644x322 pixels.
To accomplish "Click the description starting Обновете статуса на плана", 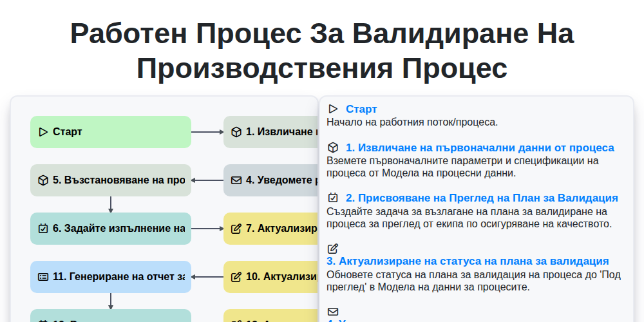I will coord(473,281).
